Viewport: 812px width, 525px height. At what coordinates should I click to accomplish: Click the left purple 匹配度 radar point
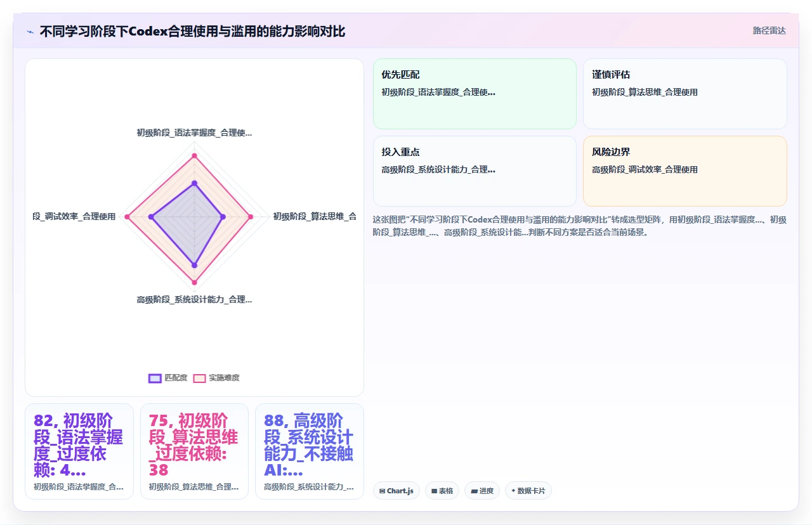[151, 217]
